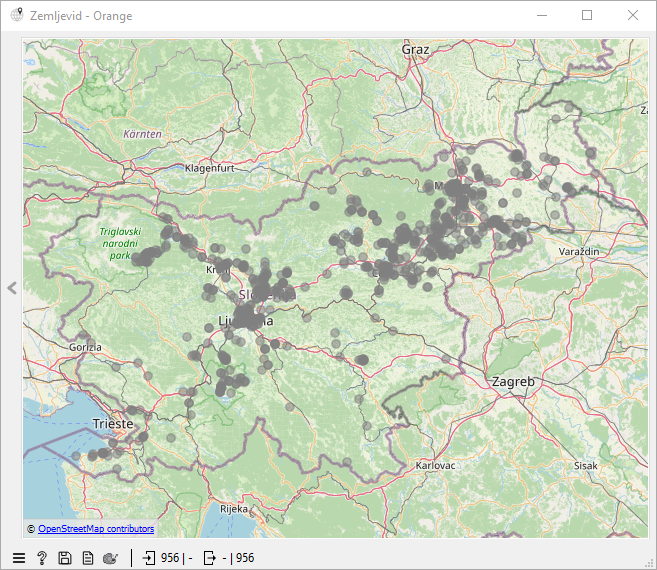Click the Varaždin label on the map
Screen dimensions: 657x570
[581, 250]
